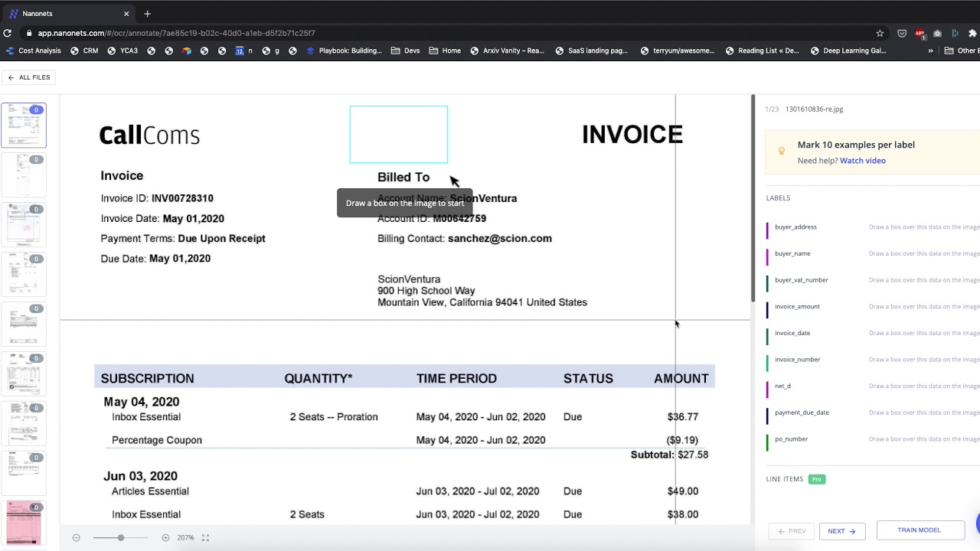Image resolution: width=980 pixels, height=551 pixels.
Task: Click the TRAIN MODEL button
Action: click(x=919, y=530)
